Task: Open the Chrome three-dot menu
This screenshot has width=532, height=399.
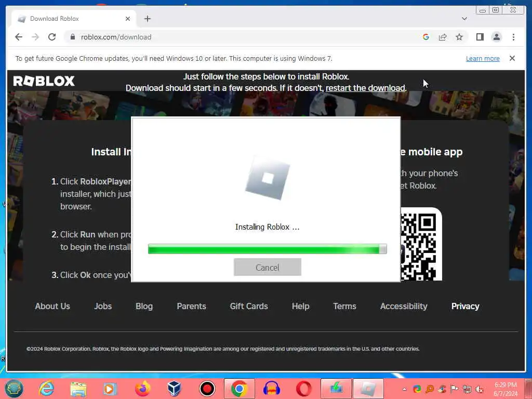Action: click(x=513, y=37)
